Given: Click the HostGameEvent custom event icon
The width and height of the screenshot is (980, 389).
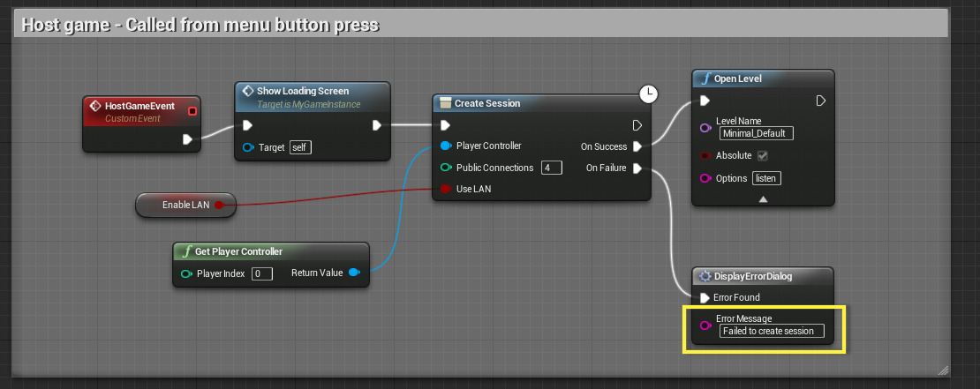Looking at the screenshot, I should point(95,106).
